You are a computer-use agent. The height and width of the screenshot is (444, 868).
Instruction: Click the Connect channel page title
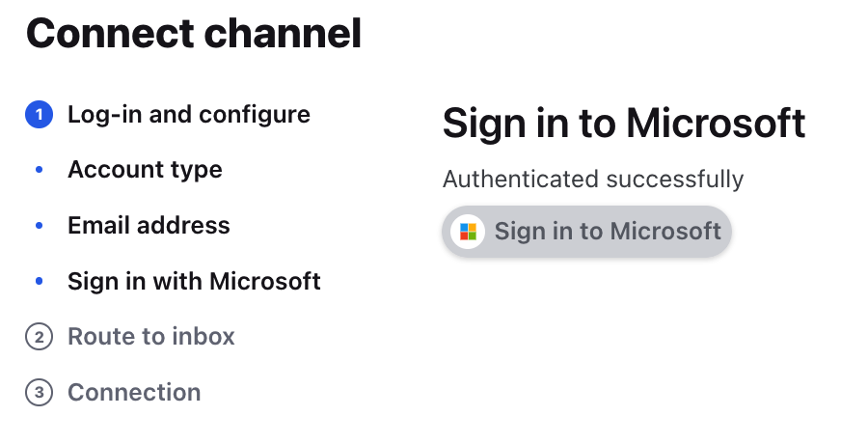[x=194, y=33]
